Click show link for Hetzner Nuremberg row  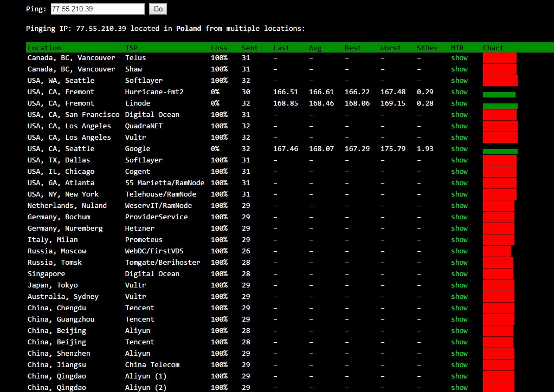click(x=459, y=228)
